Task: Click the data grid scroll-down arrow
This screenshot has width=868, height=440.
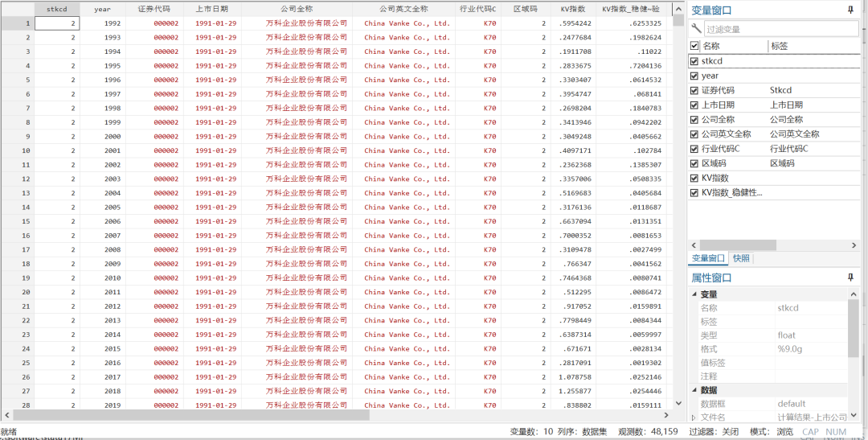Action: click(678, 404)
